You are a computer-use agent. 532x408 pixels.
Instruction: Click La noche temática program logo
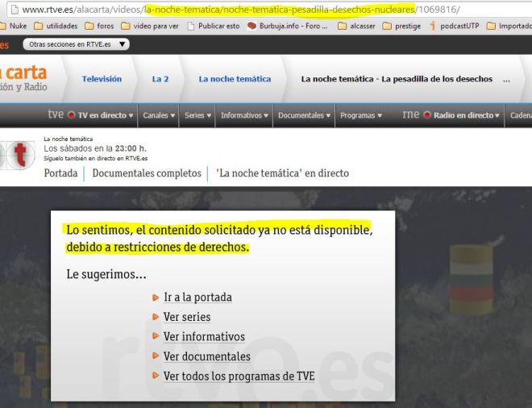17,154
